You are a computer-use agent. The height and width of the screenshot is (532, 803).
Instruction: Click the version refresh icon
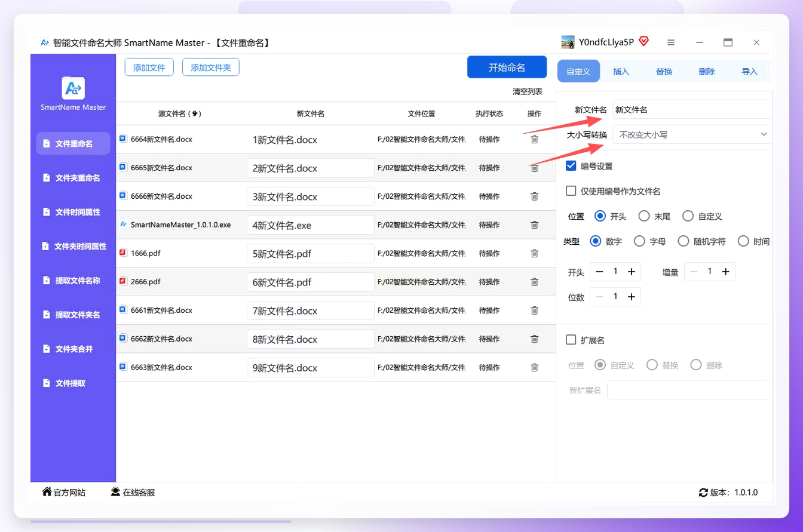[703, 493]
